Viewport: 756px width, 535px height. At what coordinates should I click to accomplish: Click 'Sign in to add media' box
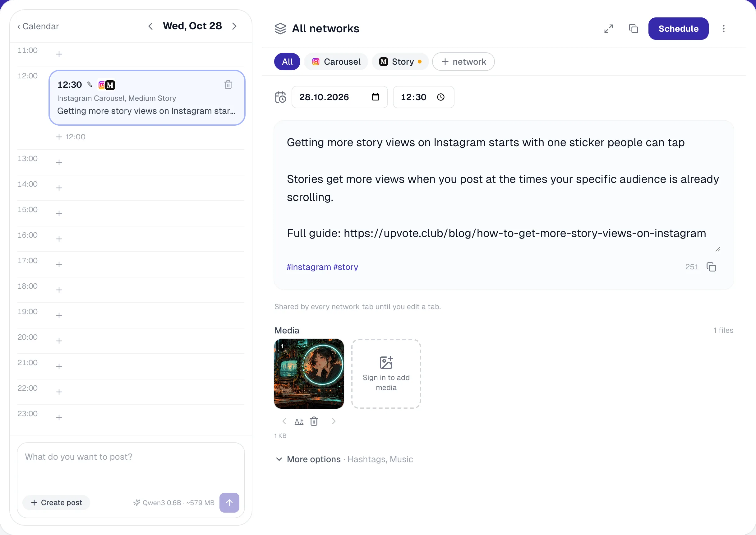[386, 374]
